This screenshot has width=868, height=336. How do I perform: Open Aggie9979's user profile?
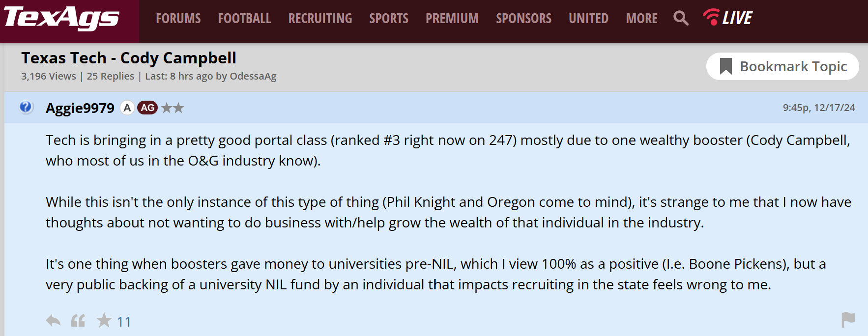coord(80,108)
